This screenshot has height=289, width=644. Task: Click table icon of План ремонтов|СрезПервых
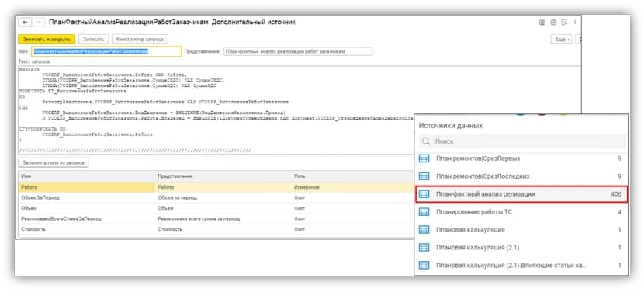coord(424,158)
